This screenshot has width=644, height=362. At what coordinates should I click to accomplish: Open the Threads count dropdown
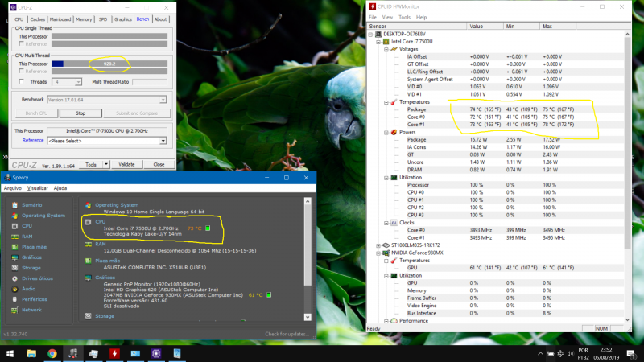78,82
